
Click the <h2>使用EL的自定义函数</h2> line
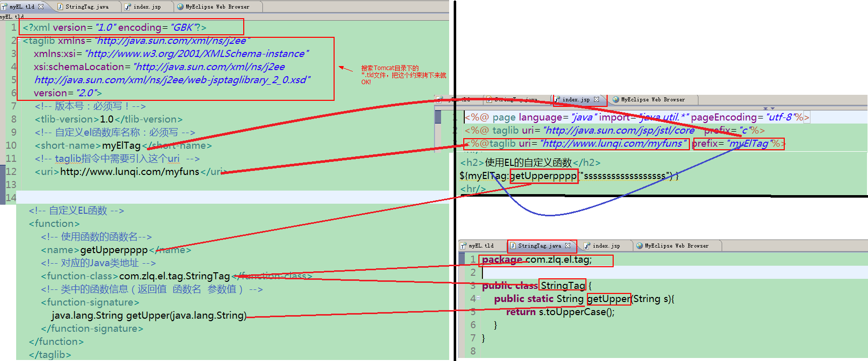530,162
